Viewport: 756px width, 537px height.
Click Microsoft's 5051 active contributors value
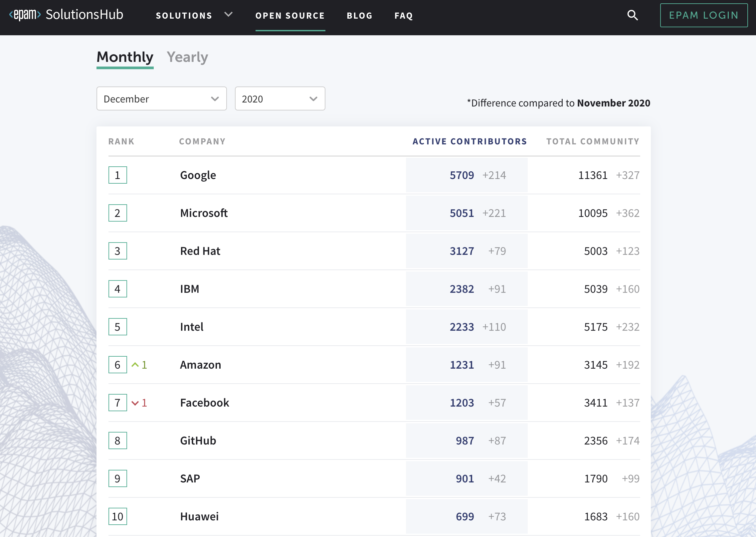click(462, 213)
